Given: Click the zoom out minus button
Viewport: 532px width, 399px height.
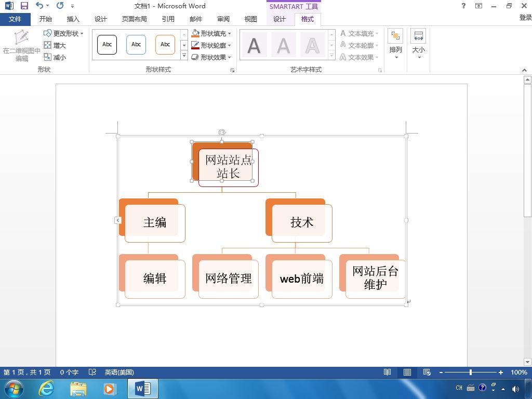Looking at the screenshot, I should coord(441,373).
